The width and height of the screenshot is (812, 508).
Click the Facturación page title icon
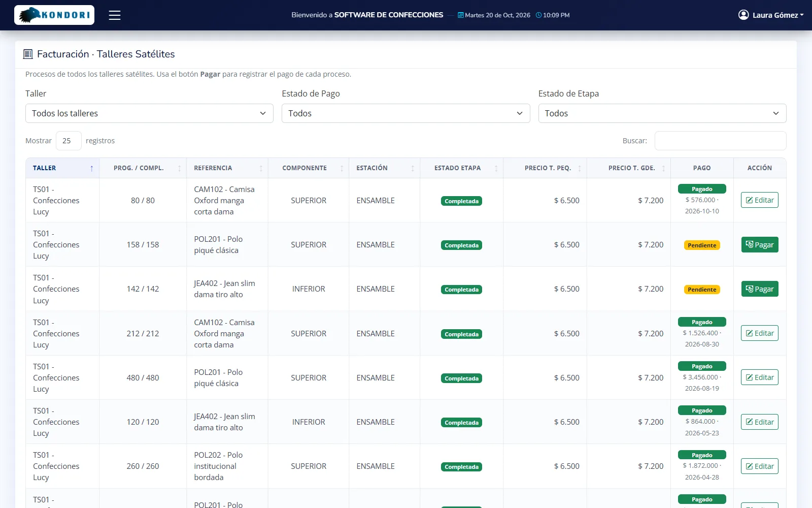28,54
